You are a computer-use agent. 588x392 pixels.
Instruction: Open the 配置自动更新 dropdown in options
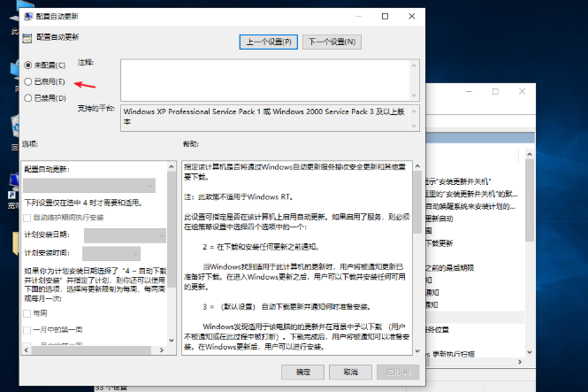tap(89, 186)
